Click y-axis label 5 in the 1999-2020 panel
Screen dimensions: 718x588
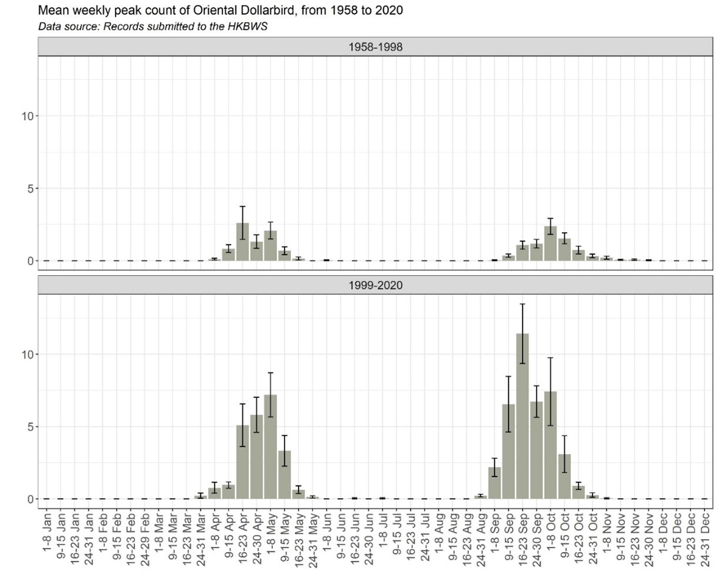[31, 427]
